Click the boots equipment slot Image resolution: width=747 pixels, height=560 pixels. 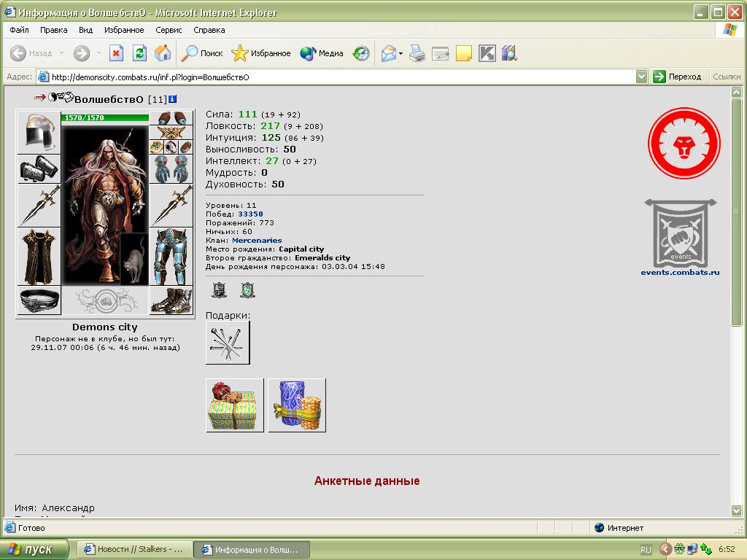[171, 300]
